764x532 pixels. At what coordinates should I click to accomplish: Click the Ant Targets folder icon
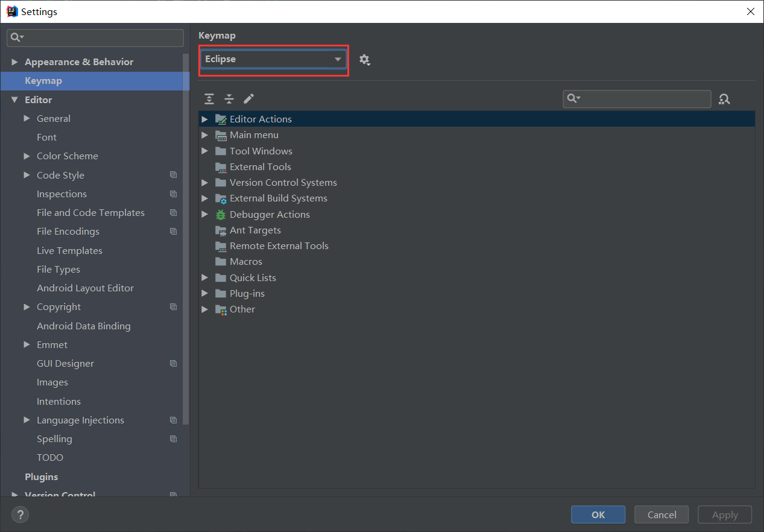(x=221, y=230)
